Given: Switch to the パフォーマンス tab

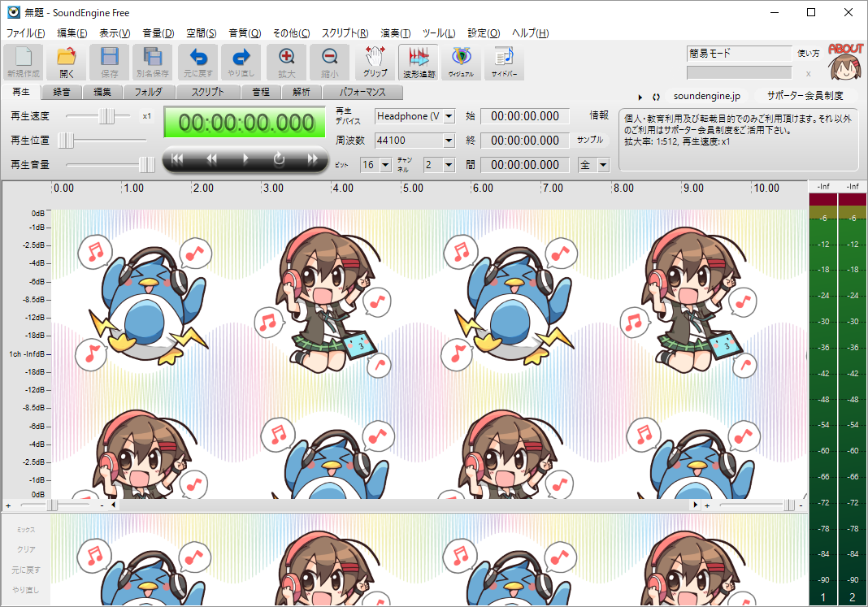Looking at the screenshot, I should [x=362, y=92].
